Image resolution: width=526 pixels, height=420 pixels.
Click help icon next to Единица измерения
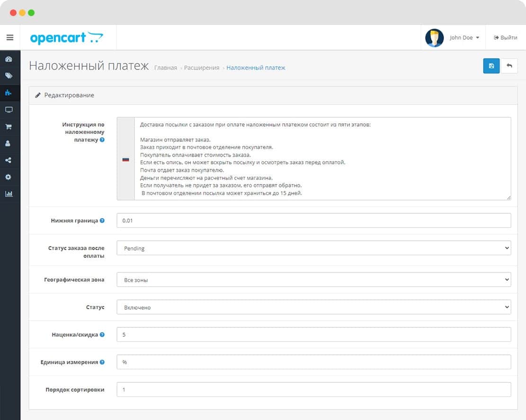[x=102, y=362]
